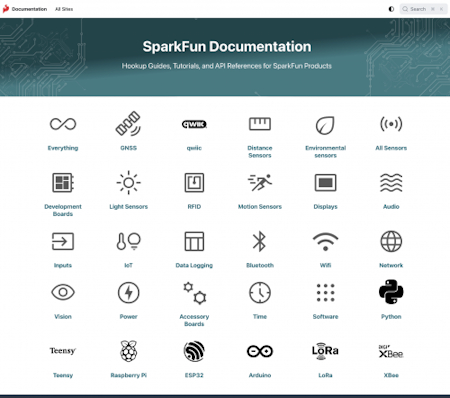Click the Wifi text link
The width and height of the screenshot is (450, 398).
326,265
